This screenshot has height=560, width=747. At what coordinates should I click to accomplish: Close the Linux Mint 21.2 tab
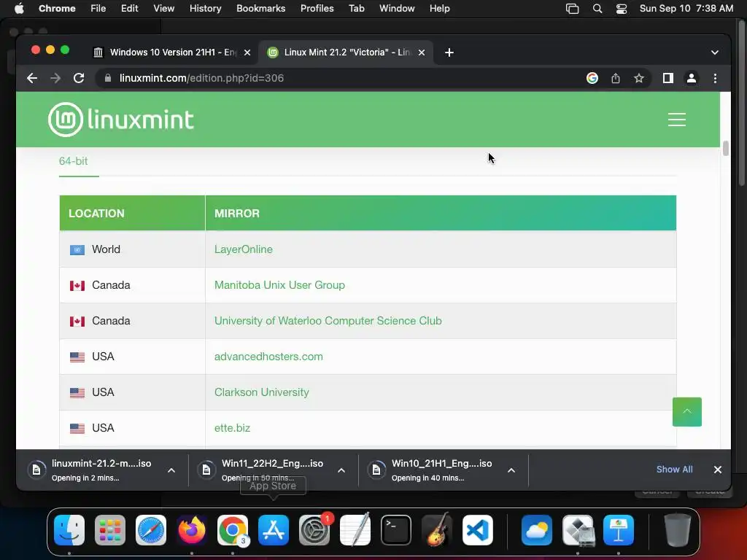[x=422, y=52]
